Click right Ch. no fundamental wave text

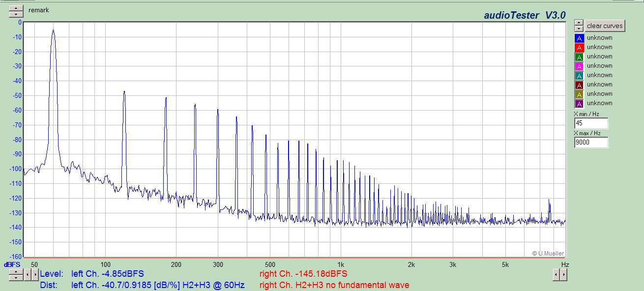[x=334, y=285]
